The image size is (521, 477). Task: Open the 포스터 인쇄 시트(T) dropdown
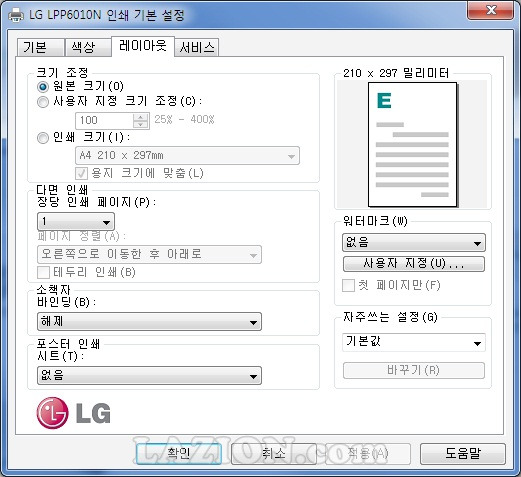[x=149, y=376]
